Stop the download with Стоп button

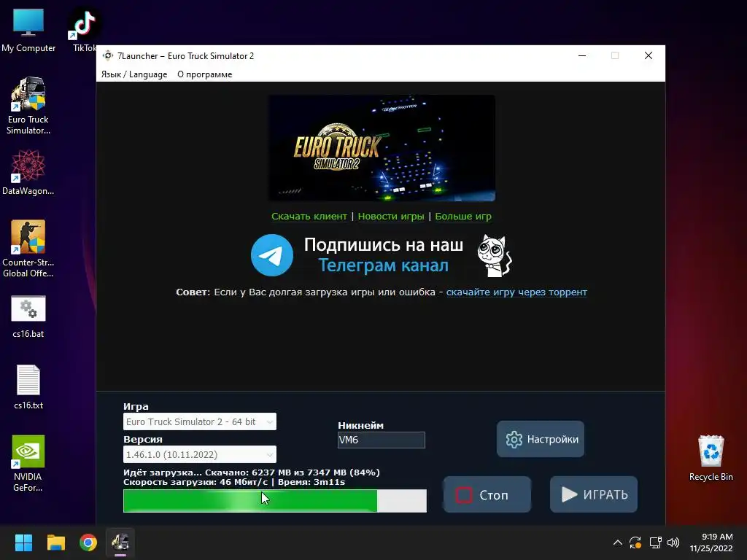click(487, 495)
